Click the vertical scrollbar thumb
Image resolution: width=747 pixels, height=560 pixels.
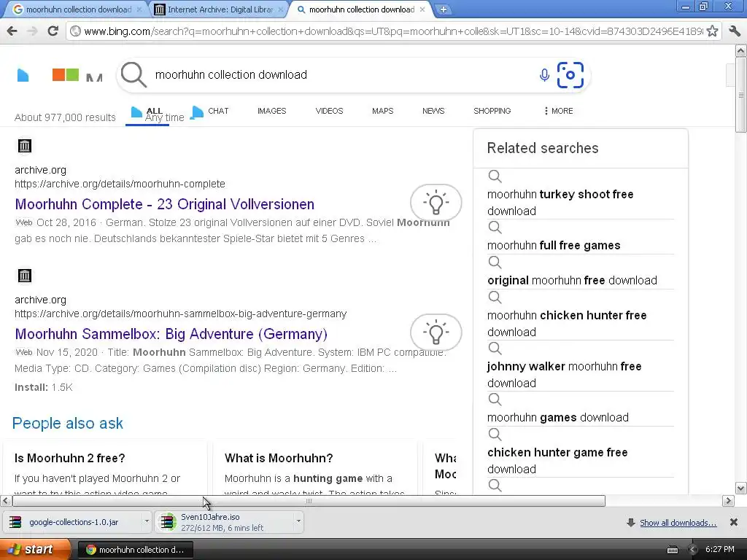pos(741,94)
